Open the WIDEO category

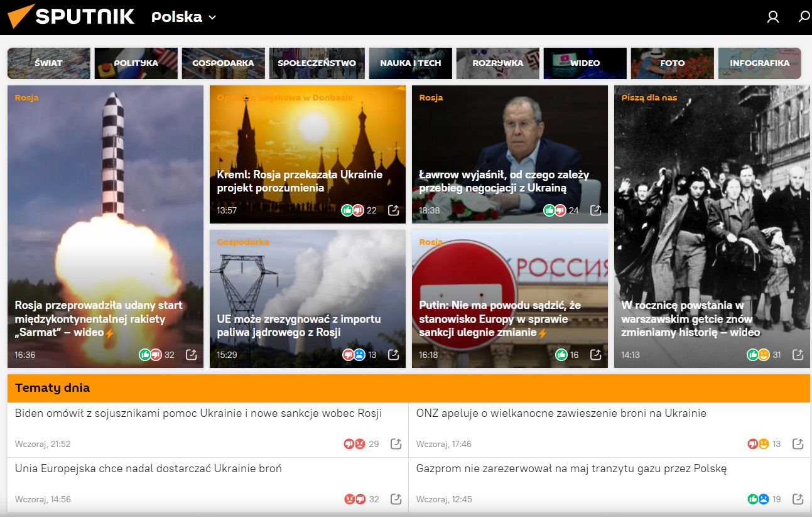pos(585,63)
